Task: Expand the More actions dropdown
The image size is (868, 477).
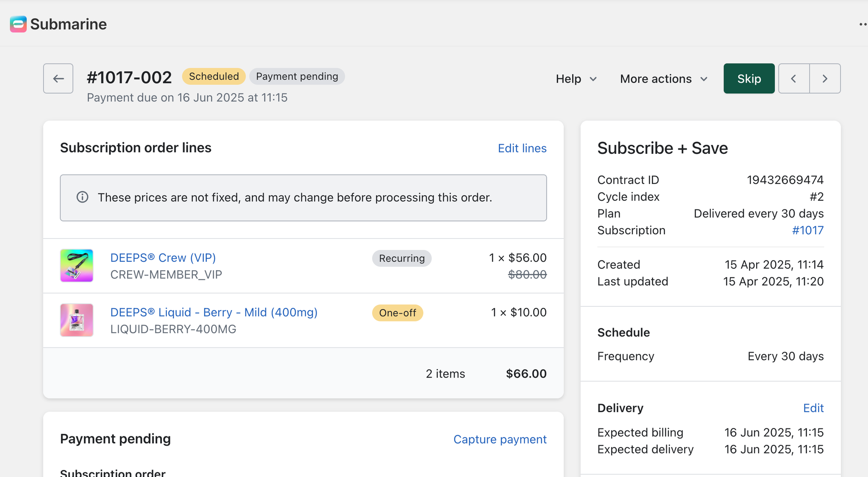Action: [664, 79]
